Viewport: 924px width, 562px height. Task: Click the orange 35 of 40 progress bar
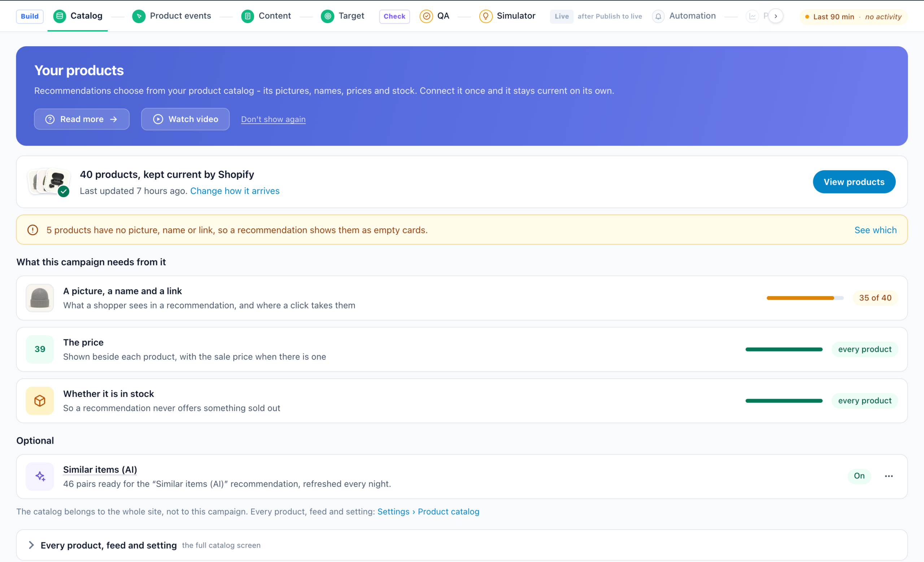[805, 298]
